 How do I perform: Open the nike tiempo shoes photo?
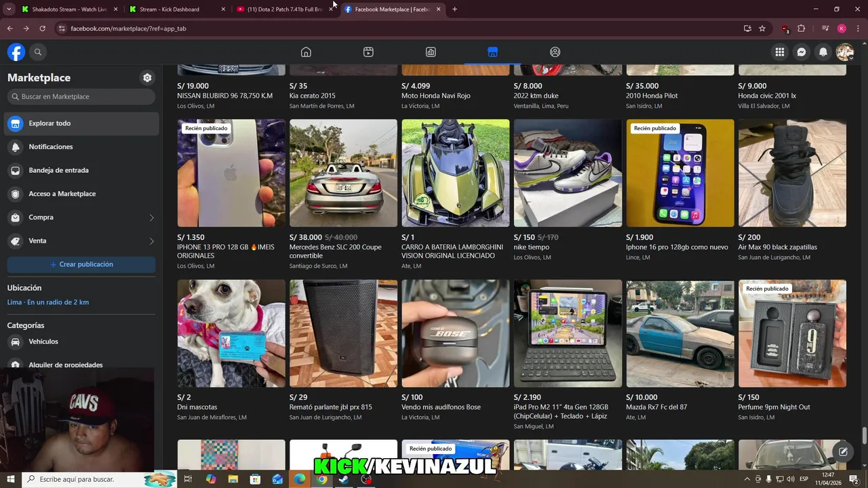click(568, 173)
